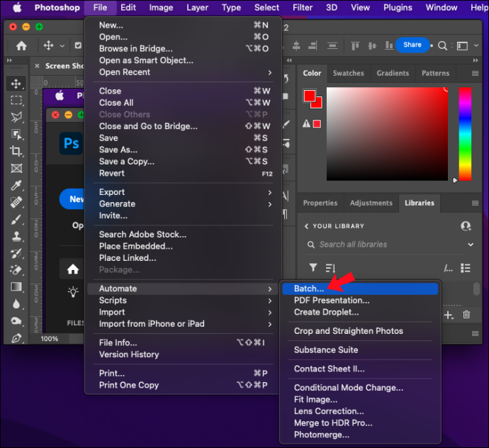Click the add content plus icon in Libraries
This screenshot has height=448, width=489.
coord(449,315)
